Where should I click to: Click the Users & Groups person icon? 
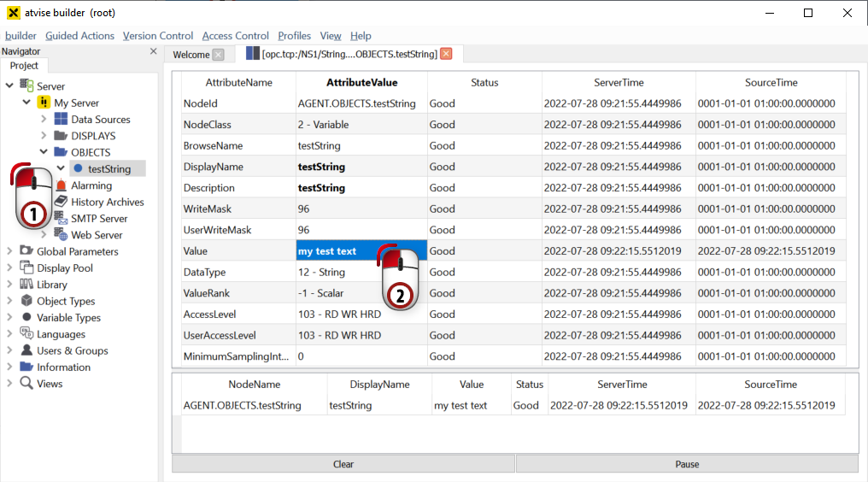coord(26,350)
